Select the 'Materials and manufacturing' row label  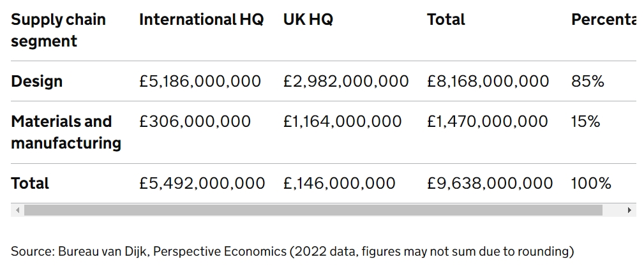click(x=66, y=132)
